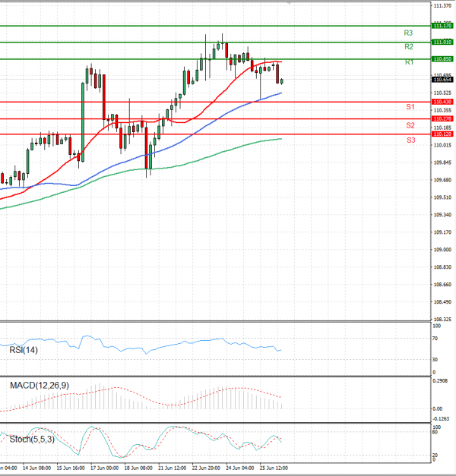Click the S2 support label
The width and height of the screenshot is (456, 476).
(x=410, y=125)
